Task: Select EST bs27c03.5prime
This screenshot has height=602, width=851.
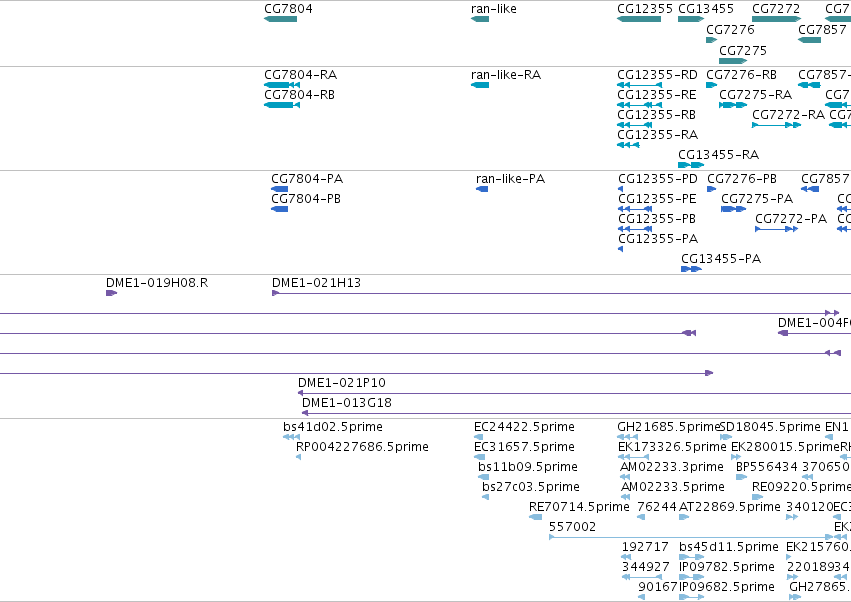Action: tap(531, 487)
